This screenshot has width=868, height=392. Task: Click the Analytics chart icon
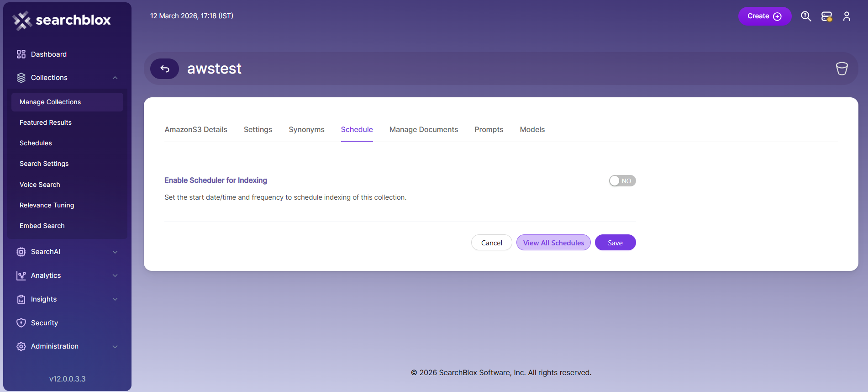coord(21,275)
